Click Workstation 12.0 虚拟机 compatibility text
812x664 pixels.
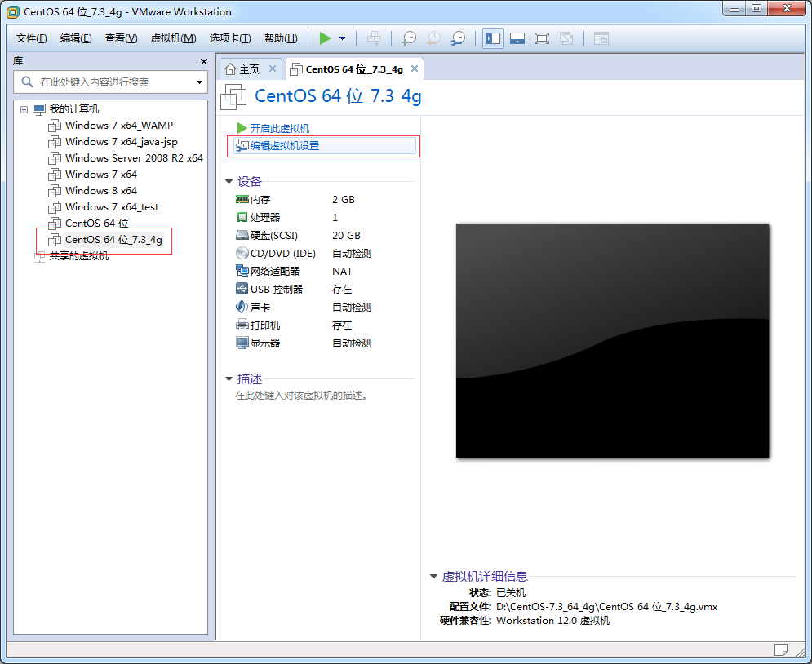click(x=552, y=621)
